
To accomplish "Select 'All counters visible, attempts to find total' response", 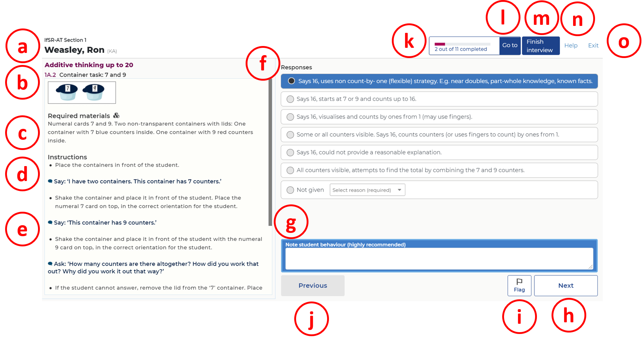I will [x=439, y=170].
